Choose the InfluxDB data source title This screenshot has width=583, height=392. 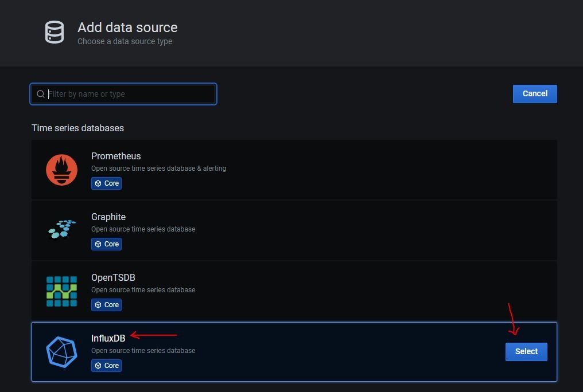(108, 338)
